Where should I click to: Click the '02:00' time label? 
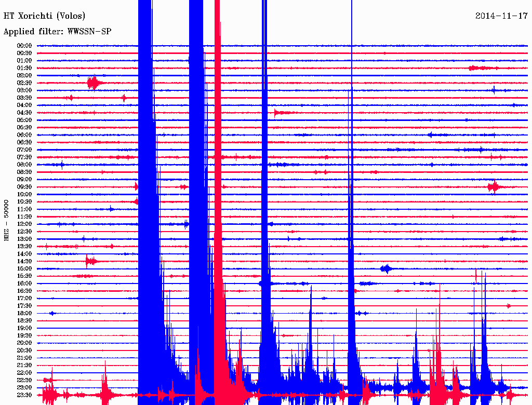tap(24, 75)
